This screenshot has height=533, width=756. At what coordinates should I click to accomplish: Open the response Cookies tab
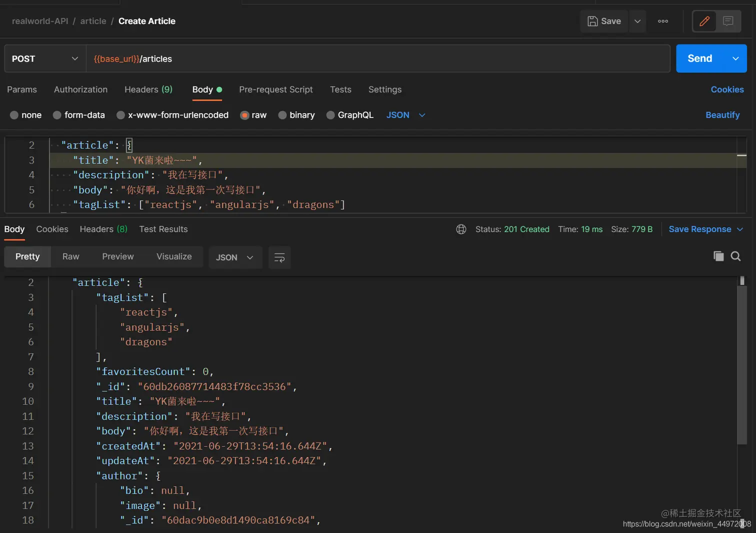52,229
